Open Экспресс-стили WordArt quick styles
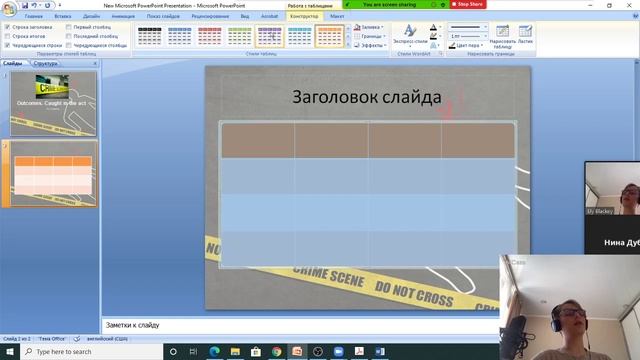 [410, 36]
